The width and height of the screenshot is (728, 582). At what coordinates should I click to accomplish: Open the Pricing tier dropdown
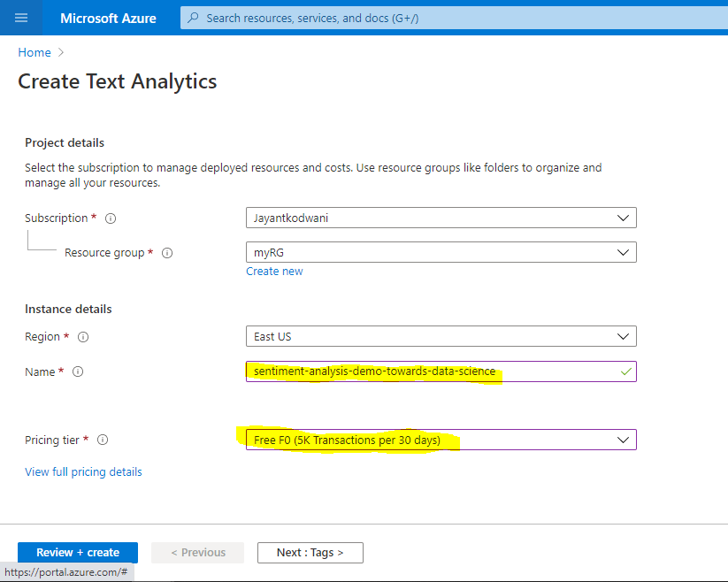pos(441,440)
